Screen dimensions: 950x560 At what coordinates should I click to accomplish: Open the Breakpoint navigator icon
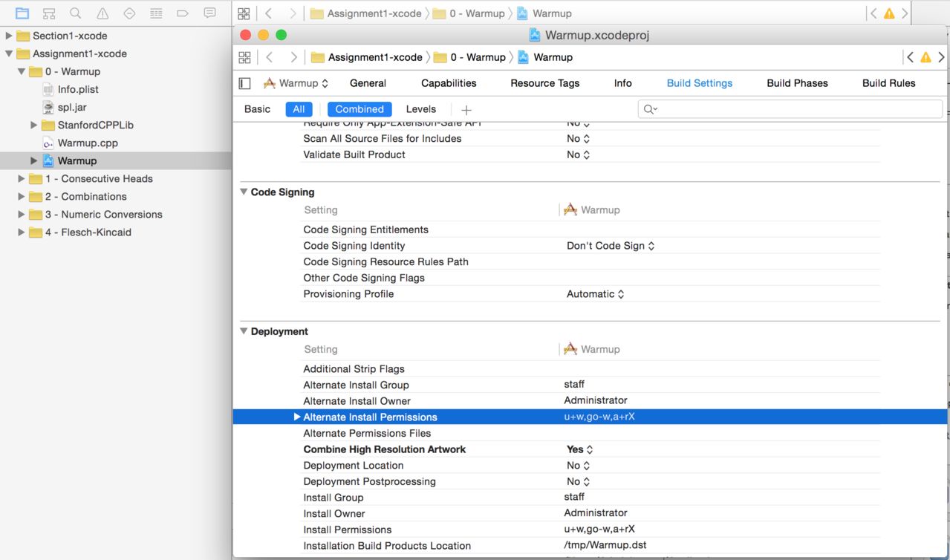[183, 13]
